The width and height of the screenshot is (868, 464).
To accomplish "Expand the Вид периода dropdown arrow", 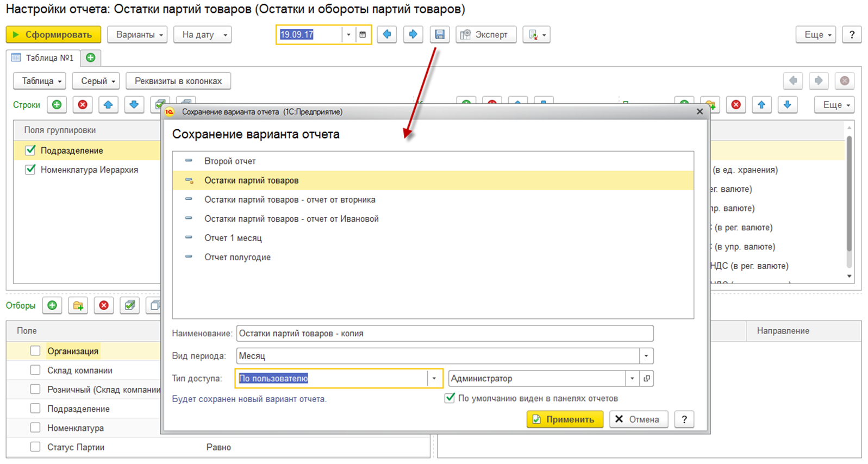I will coord(646,356).
